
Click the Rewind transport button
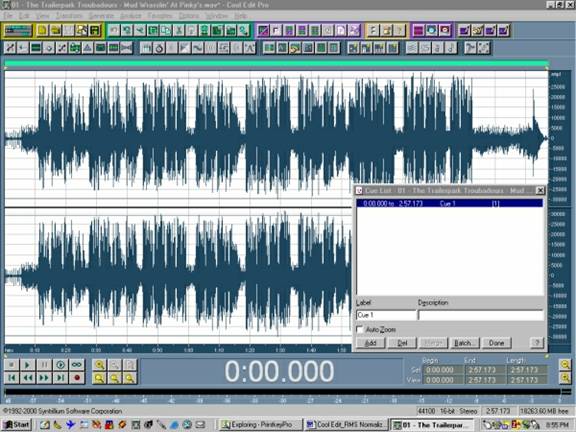28,378
